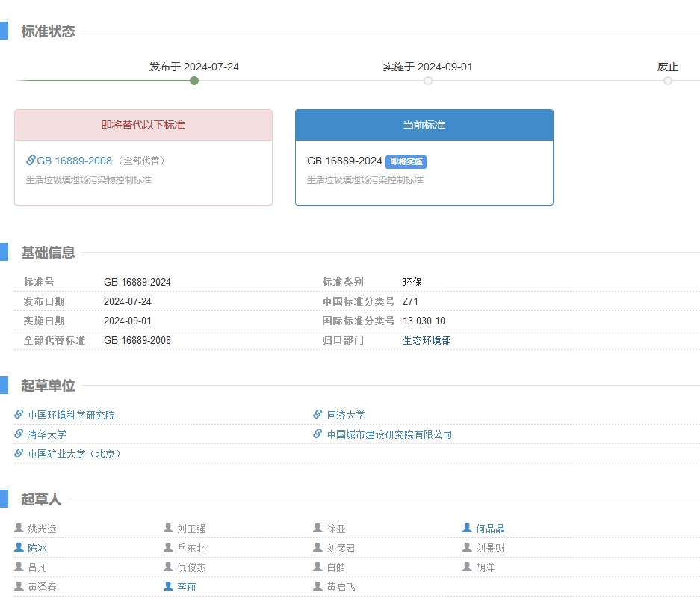This screenshot has height=607, width=700.
Task: Click link icon next to 同济大学
Action: (318, 414)
